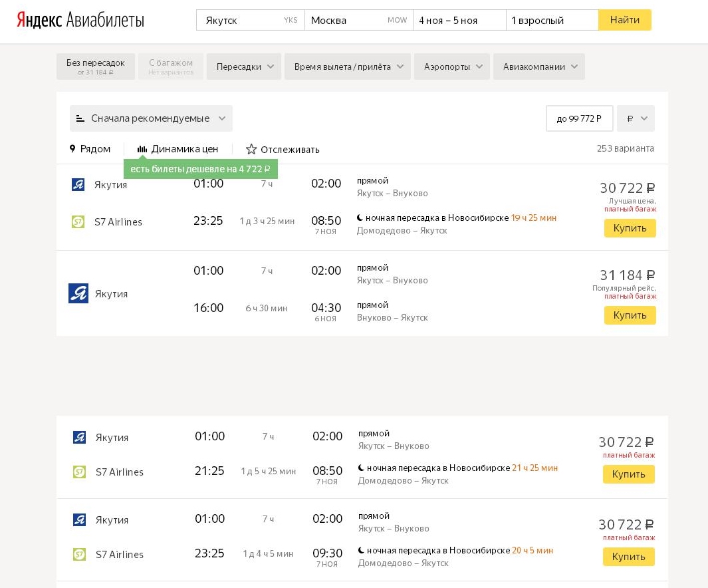Click the yellow Найти search button
The width and height of the screenshot is (708, 588).
625,20
